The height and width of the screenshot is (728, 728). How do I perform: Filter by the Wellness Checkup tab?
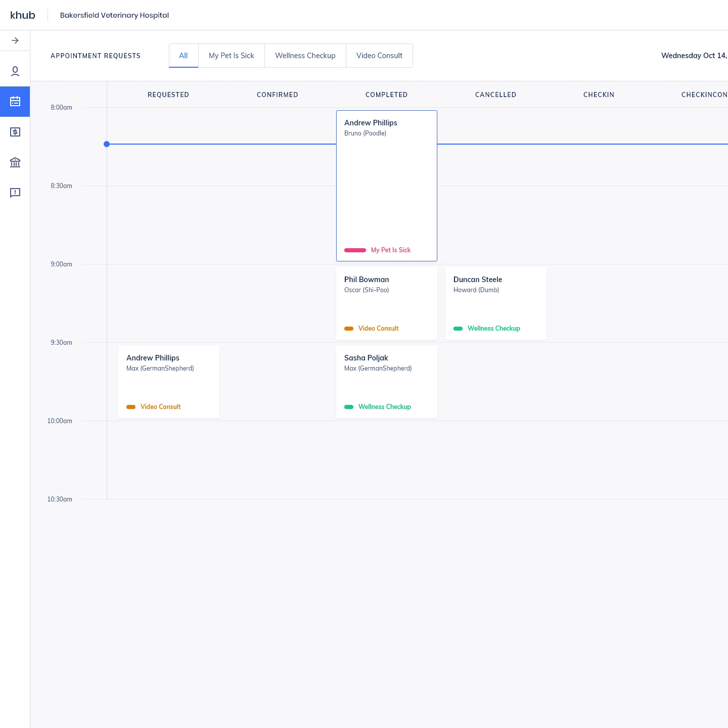coord(305,56)
